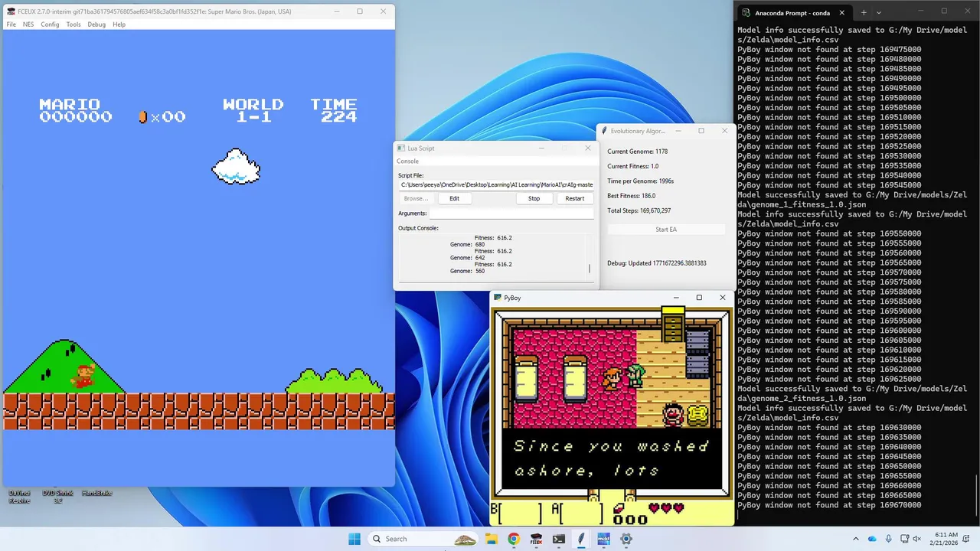
Task: Close the Anaconda Prompt conda tab
Action: (842, 12)
